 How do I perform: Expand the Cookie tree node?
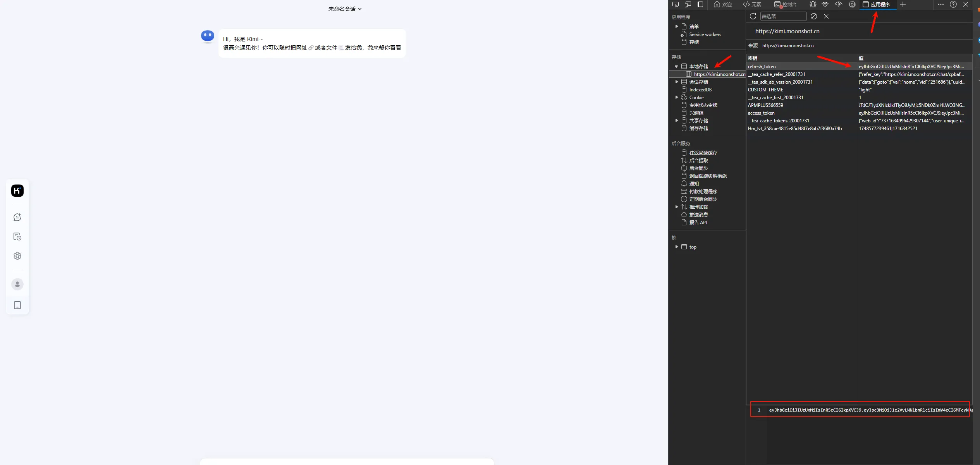click(x=676, y=98)
